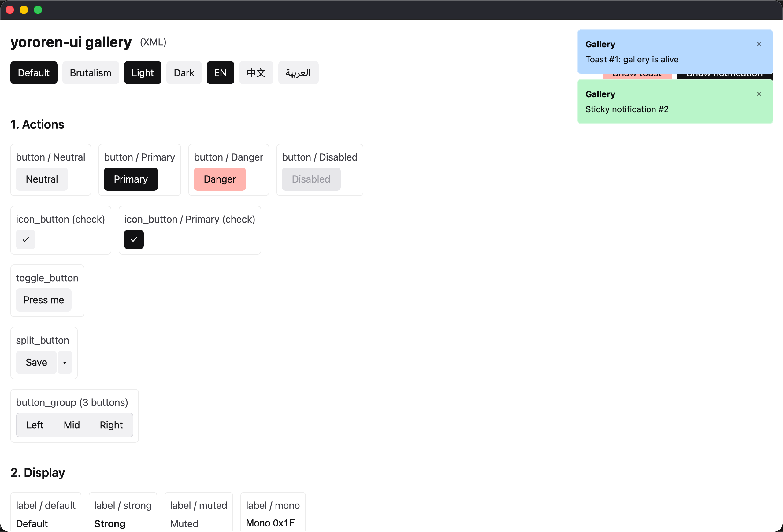Click the Neutral button
Image resolution: width=783 pixels, height=532 pixels.
(x=42, y=179)
